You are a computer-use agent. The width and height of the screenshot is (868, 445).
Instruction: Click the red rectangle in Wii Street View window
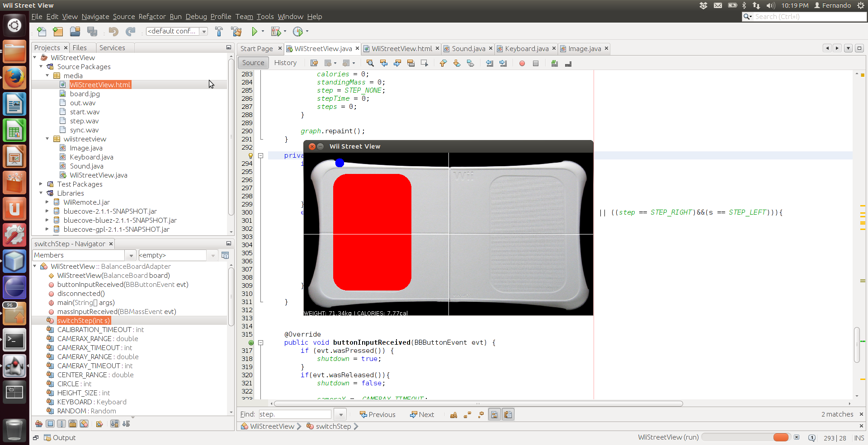(372, 232)
